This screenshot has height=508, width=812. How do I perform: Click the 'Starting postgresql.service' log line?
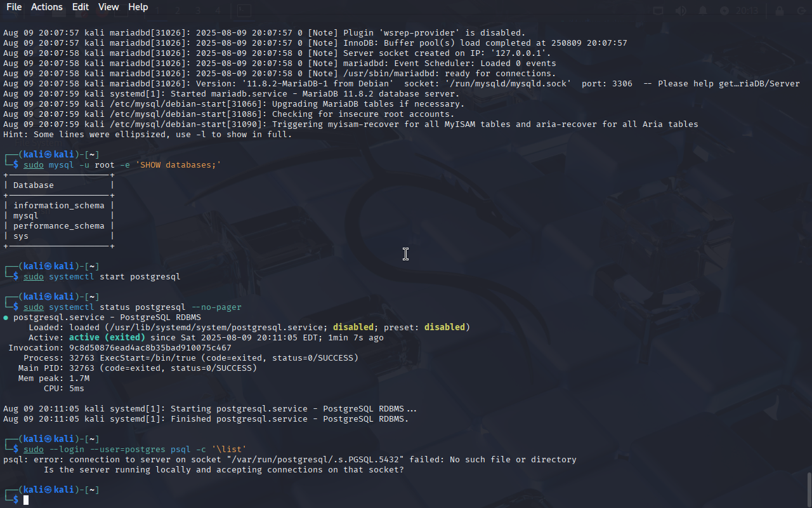coord(210,409)
